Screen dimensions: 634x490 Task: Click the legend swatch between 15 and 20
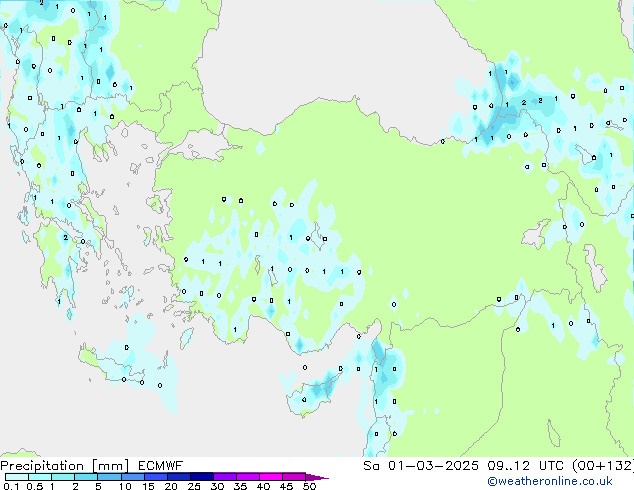156,477
